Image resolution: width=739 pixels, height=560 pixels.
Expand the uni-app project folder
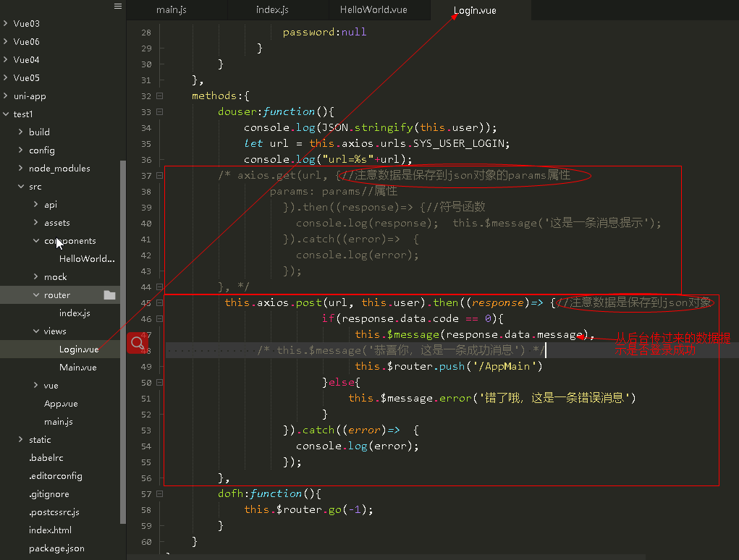pos(6,96)
